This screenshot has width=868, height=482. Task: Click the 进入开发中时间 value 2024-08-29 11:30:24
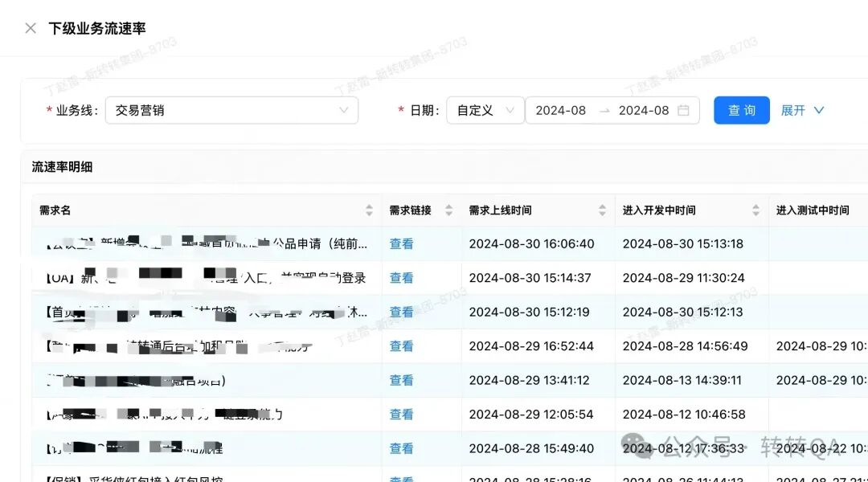(x=684, y=278)
